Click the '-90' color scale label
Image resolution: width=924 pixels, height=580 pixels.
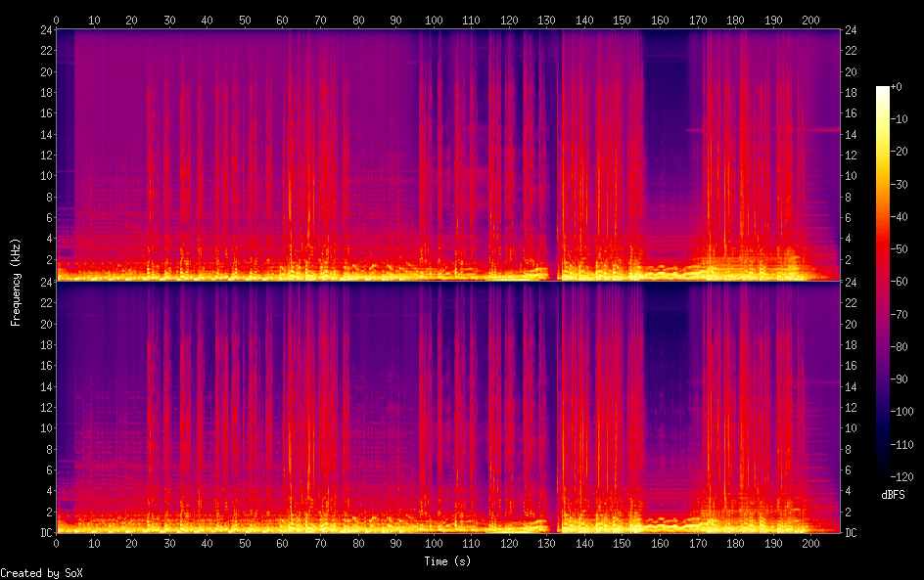[899, 379]
